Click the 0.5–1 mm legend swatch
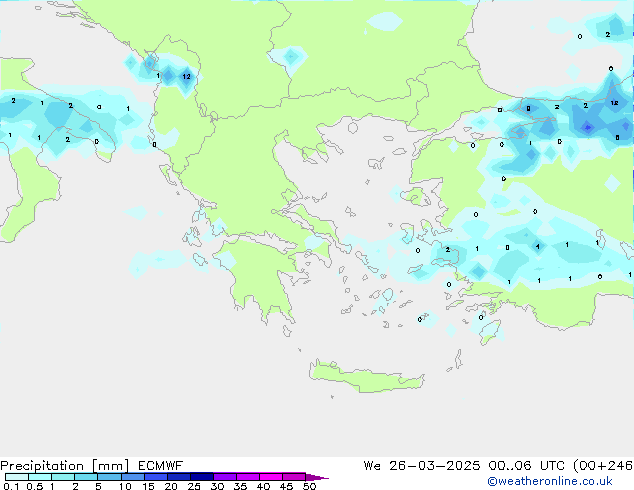The image size is (634, 490). (x=40, y=477)
